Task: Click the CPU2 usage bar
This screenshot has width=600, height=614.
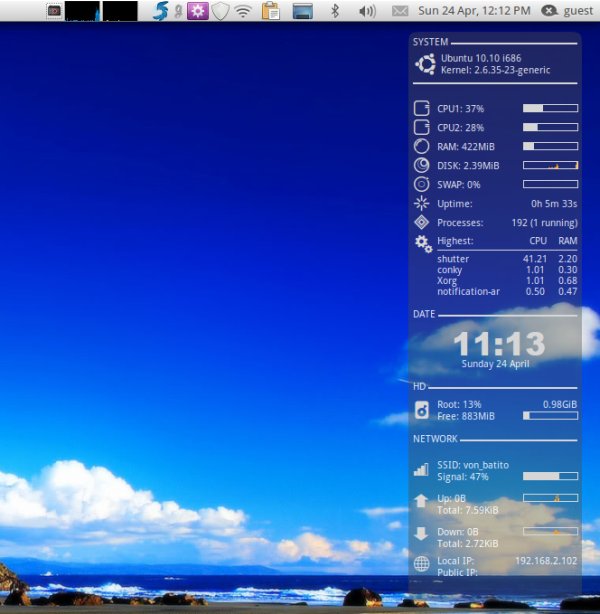Action: 550,127
